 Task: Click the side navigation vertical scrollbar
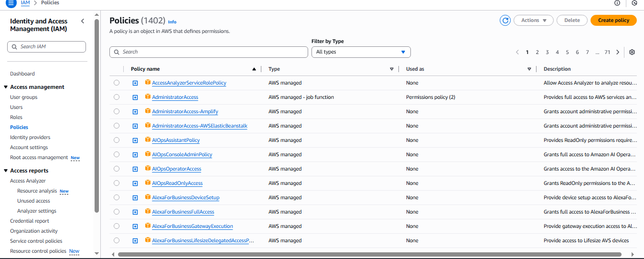coord(97,115)
